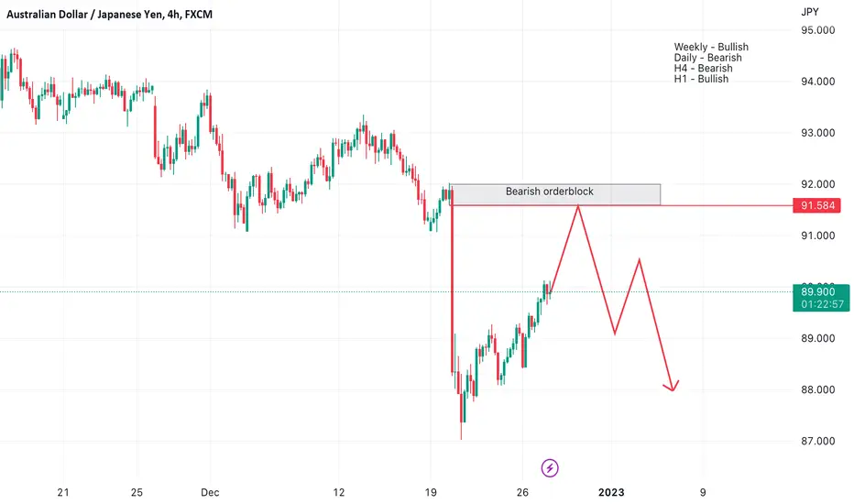Select the Daily - Bearish annotation line

click(x=707, y=58)
